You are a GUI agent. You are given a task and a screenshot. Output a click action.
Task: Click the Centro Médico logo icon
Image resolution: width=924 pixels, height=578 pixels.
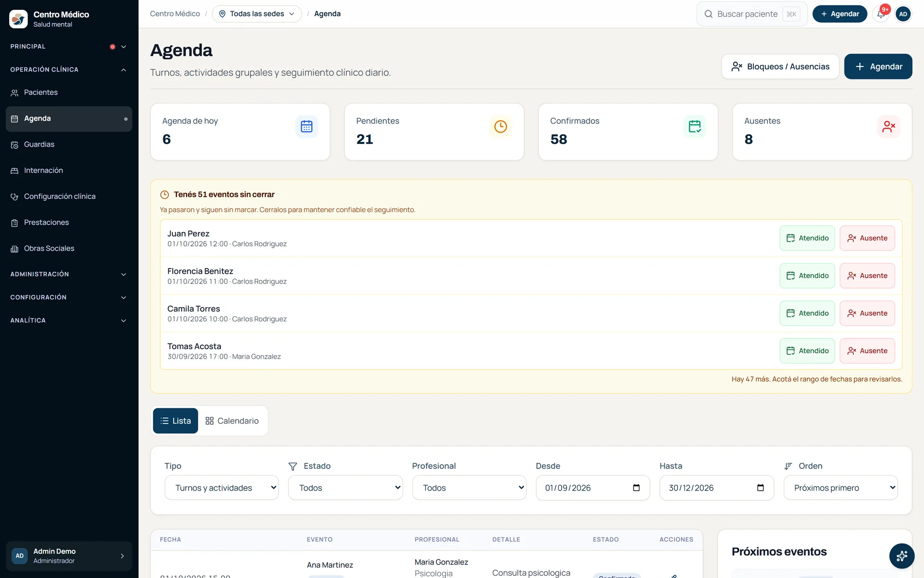[18, 19]
